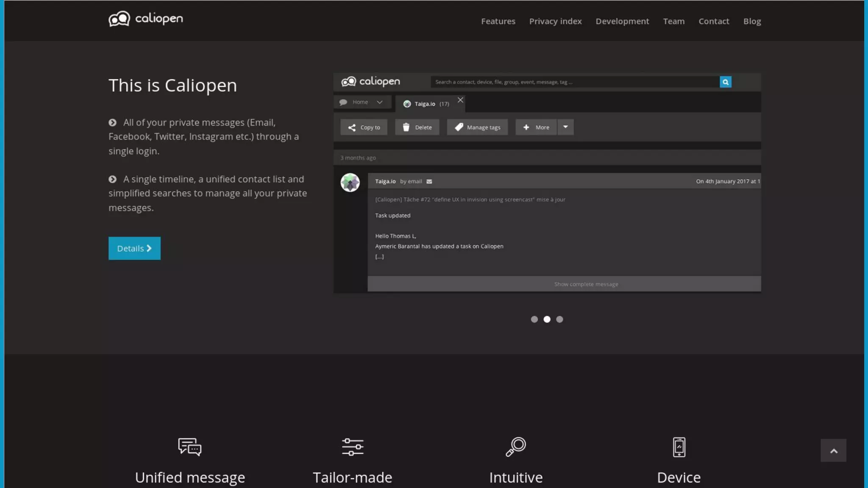Select the second carousel slide dot
The width and height of the screenshot is (868, 488).
pyautogui.click(x=547, y=319)
